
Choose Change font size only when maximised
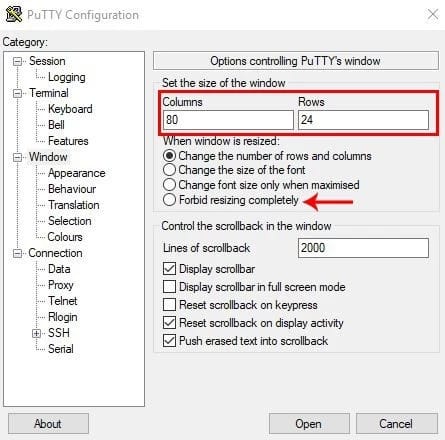[169, 185]
